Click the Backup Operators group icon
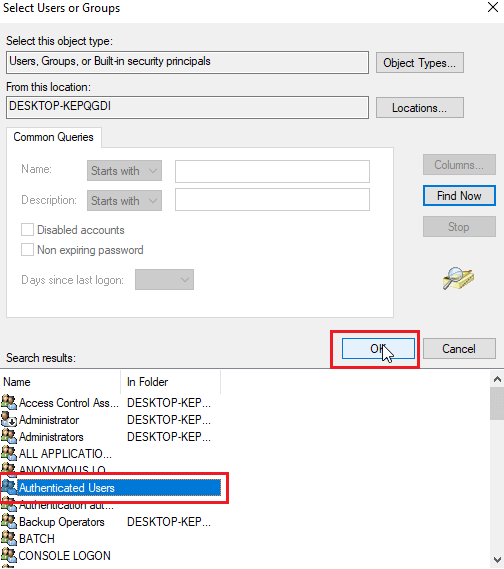Screen dimensions: 504x569 pos(9,521)
